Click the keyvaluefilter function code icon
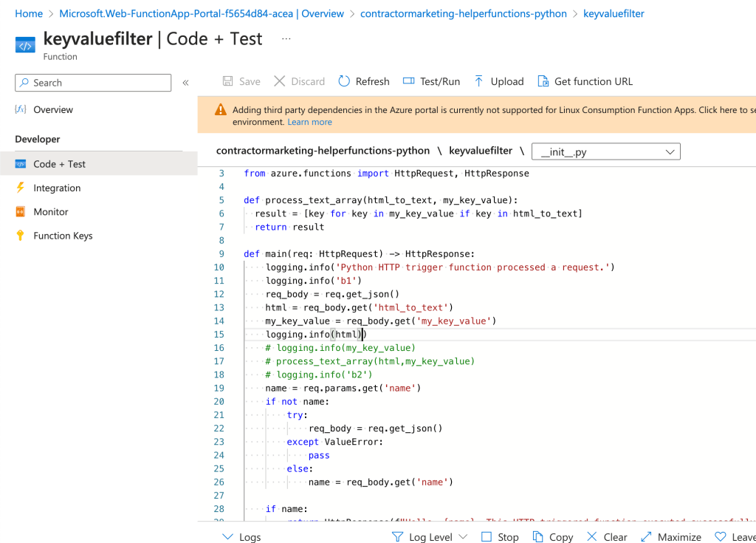756x543 pixels. 25,45
